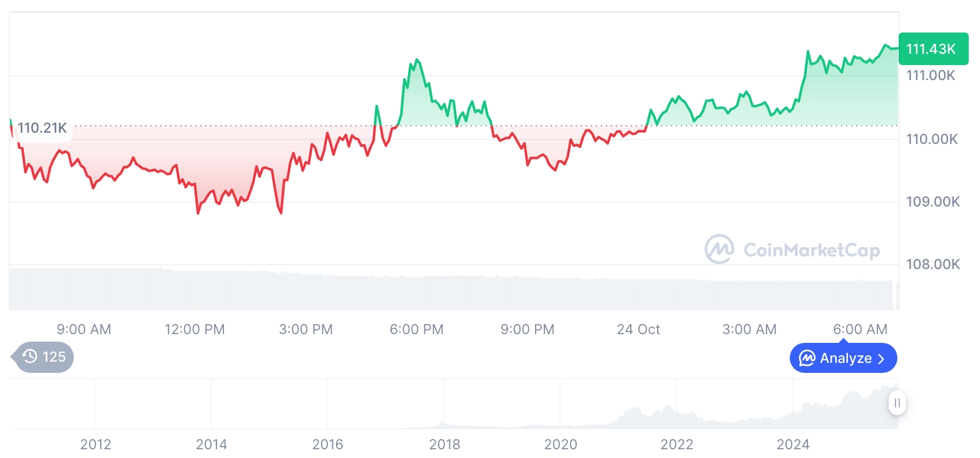Click the 2012 year on the overview timeline
The height and width of the screenshot is (458, 980).
(96, 444)
